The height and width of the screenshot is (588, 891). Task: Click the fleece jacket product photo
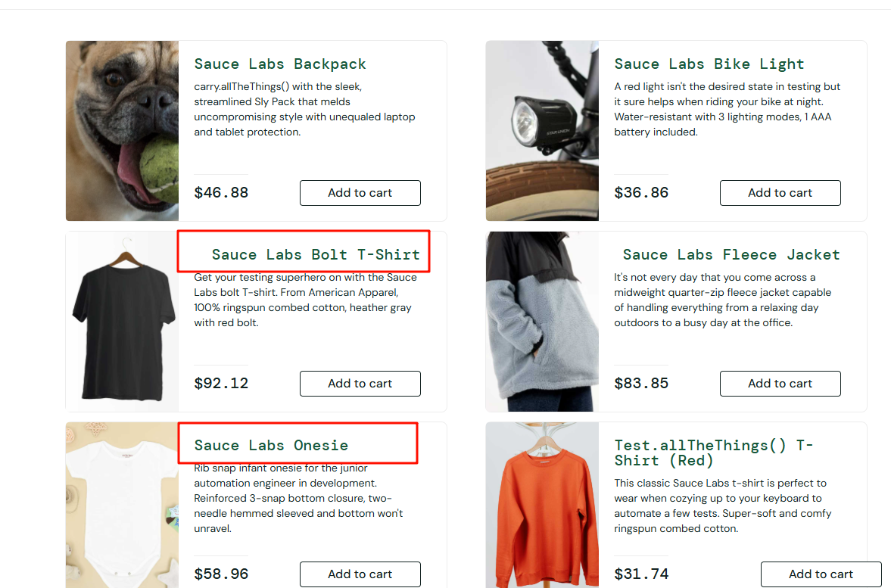click(x=542, y=322)
